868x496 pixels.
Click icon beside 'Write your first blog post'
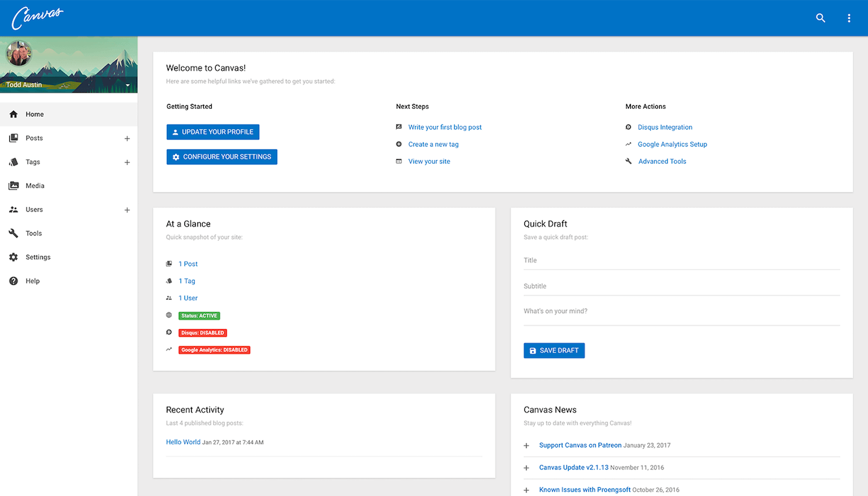399,127
